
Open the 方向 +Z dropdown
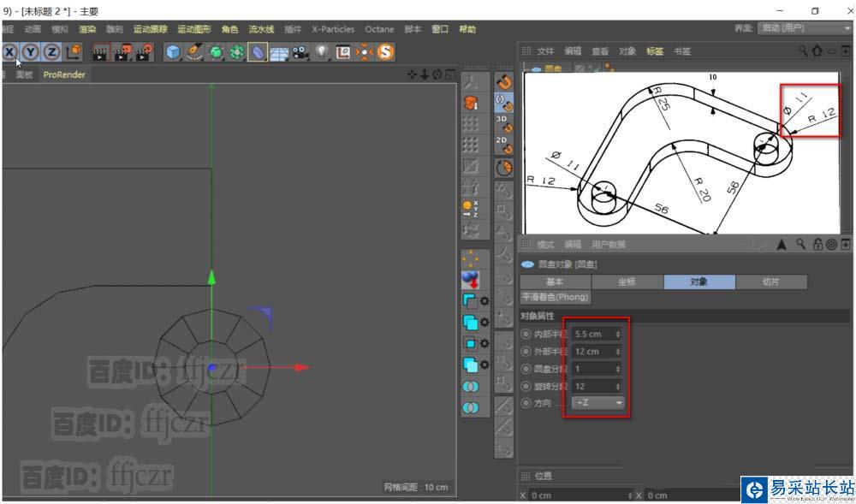598,403
